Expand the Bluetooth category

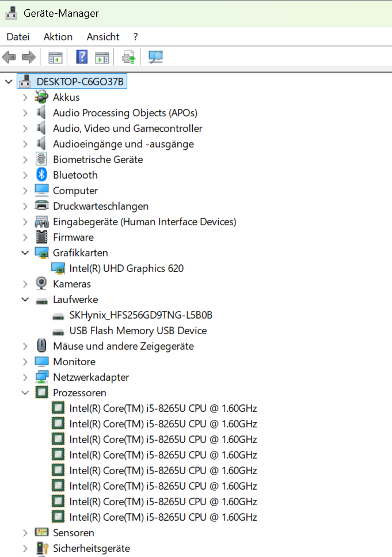(25, 176)
